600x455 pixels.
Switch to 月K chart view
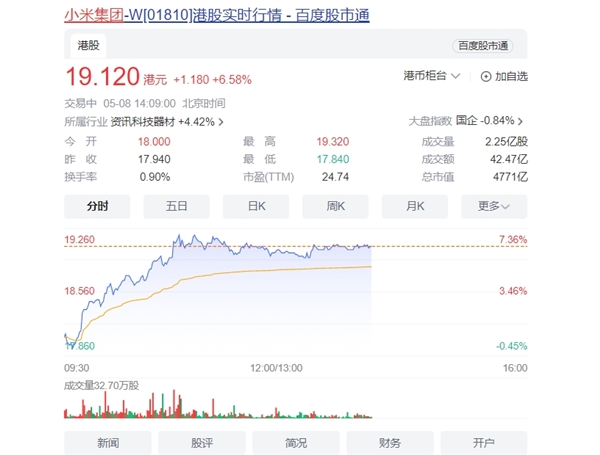click(x=414, y=206)
